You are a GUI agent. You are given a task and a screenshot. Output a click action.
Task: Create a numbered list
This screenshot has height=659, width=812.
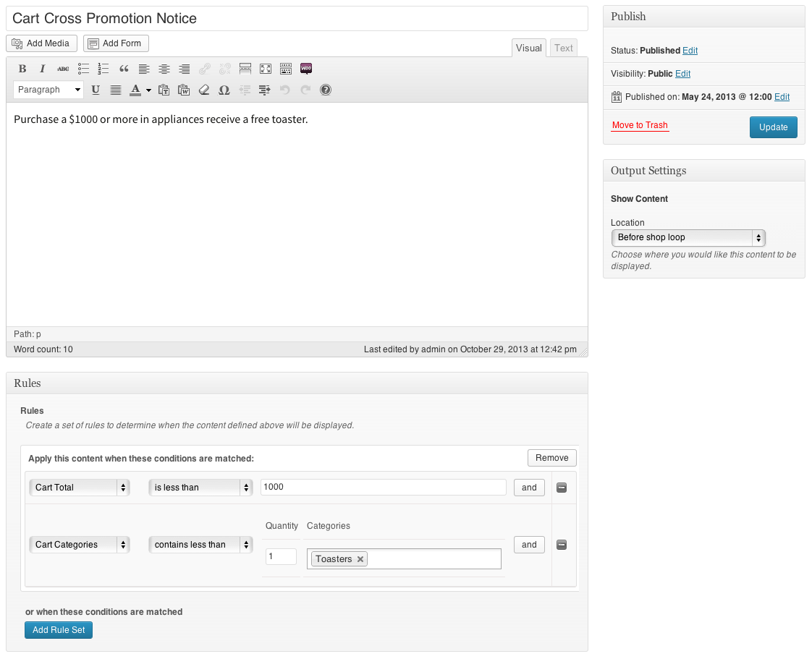click(103, 69)
